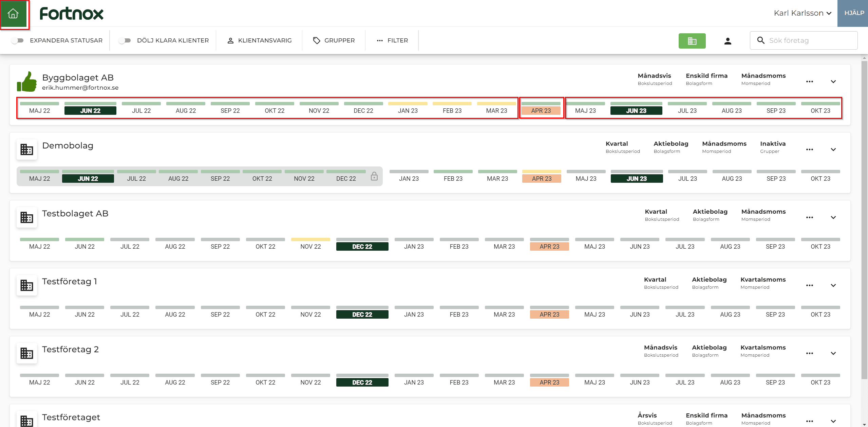The width and height of the screenshot is (868, 427).
Task: Switch to the person view icon
Action: click(728, 41)
